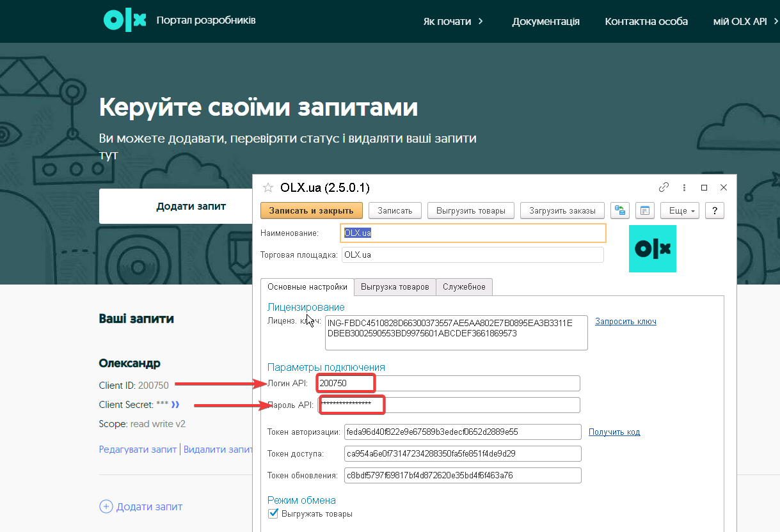Open help with the question mark button
Viewport: 780px width, 532px height.
tap(714, 210)
